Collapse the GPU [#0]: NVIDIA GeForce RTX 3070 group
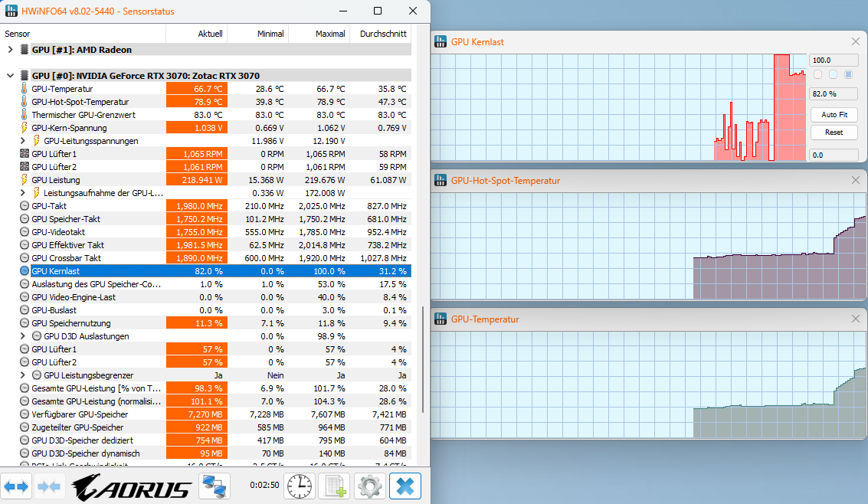Image resolution: width=868 pixels, height=504 pixels. coord(10,75)
